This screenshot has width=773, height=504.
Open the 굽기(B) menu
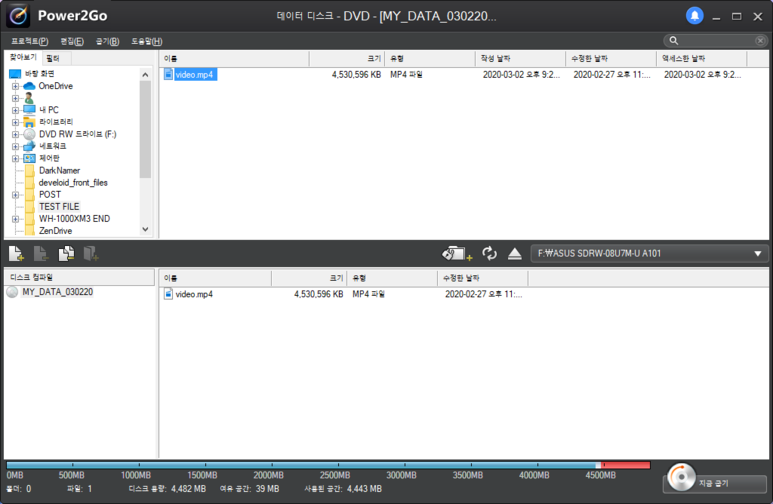(x=107, y=41)
